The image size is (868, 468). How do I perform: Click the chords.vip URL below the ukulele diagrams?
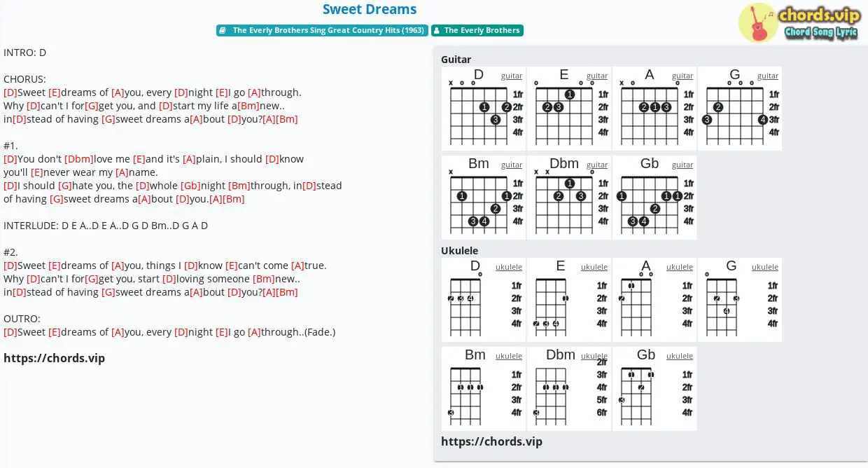point(492,441)
